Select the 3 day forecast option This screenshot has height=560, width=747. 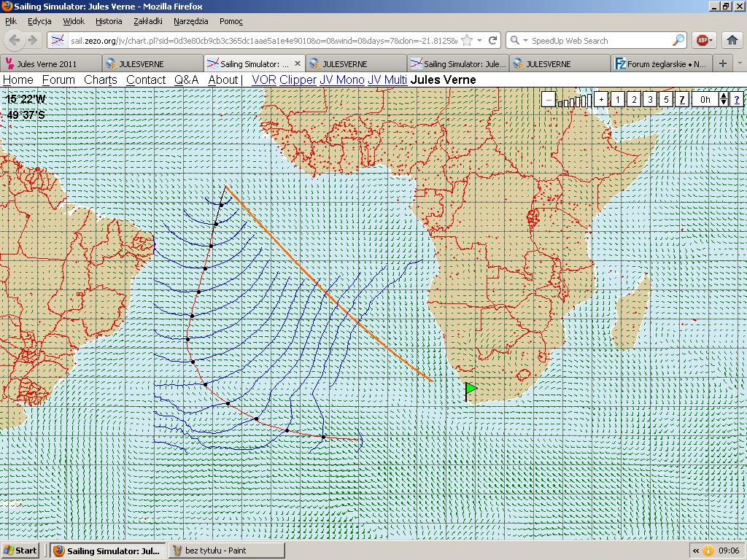tap(650, 99)
